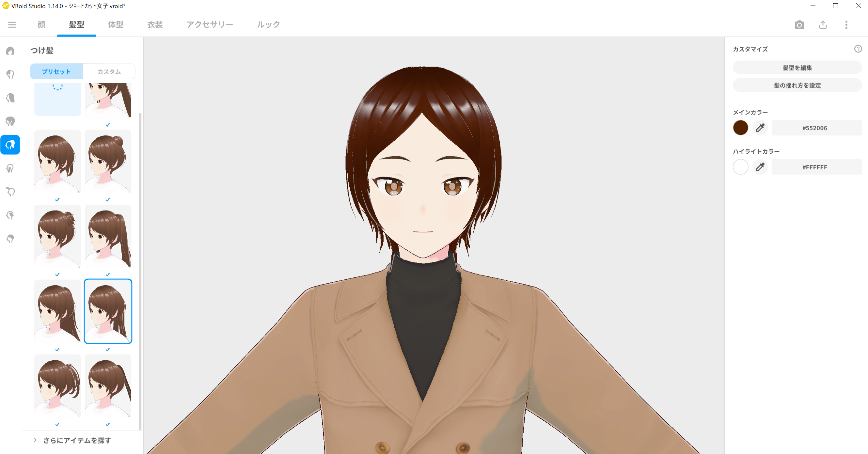This screenshot has height=454, width=868.
Task: Open the camera capture icon
Action: click(799, 25)
